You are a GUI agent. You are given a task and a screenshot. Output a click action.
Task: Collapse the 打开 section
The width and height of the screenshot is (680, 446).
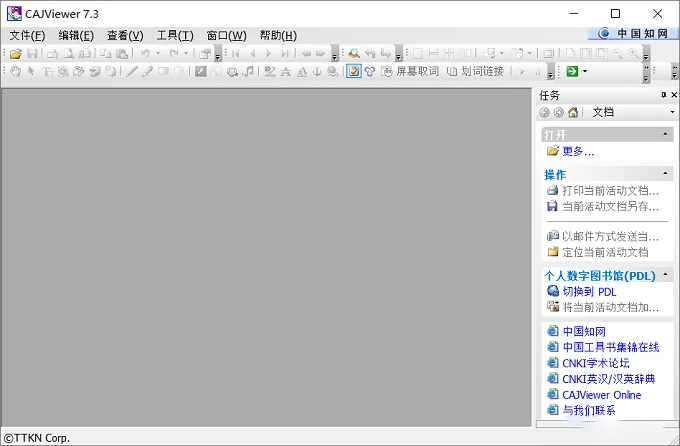665,134
